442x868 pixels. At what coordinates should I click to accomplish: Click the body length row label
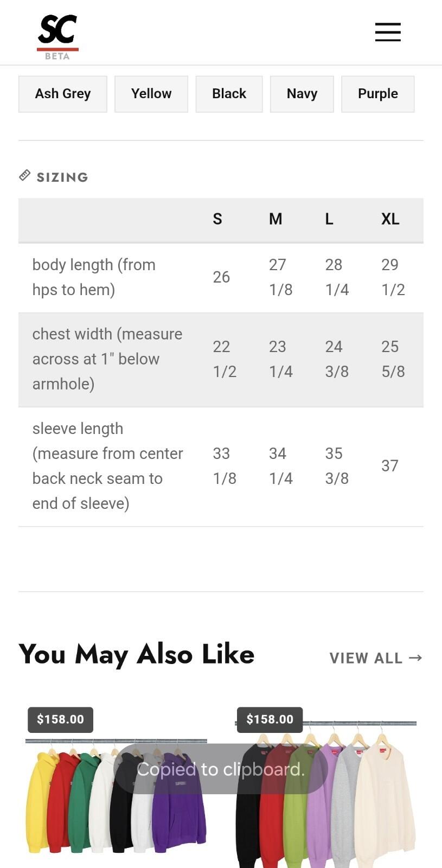coord(94,277)
